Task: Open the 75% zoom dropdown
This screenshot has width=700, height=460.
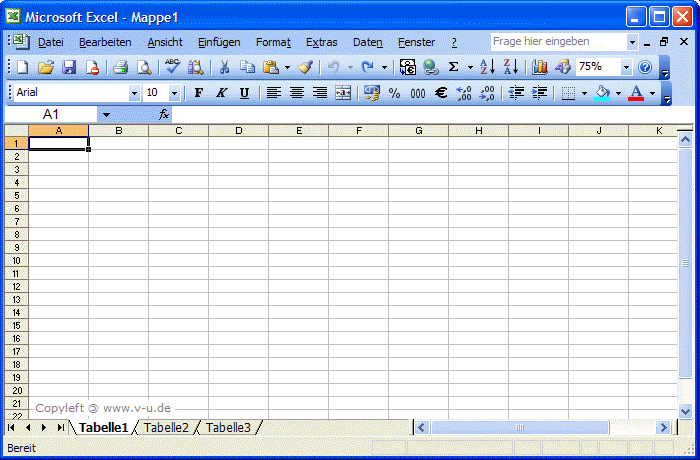Action: [626, 67]
